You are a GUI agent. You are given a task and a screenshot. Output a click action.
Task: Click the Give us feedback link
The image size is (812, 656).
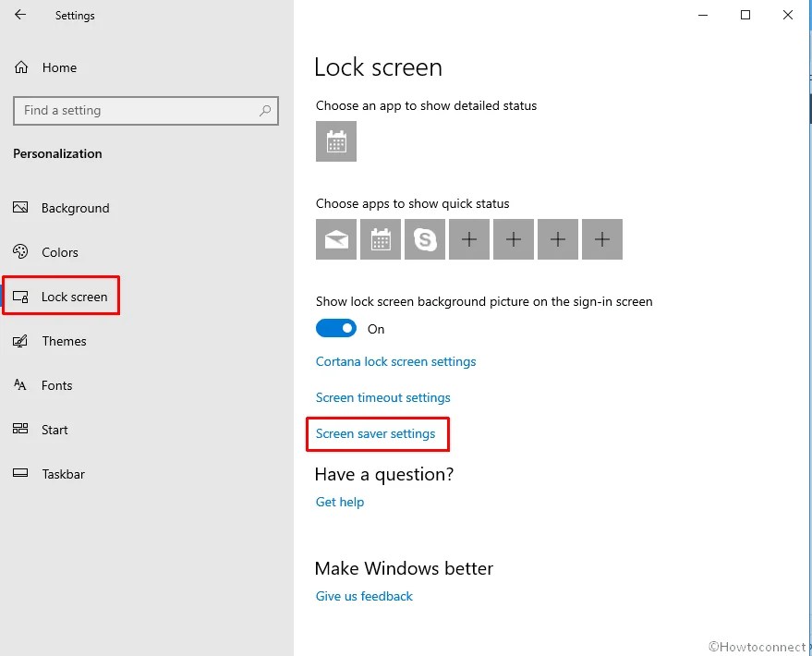pos(363,596)
